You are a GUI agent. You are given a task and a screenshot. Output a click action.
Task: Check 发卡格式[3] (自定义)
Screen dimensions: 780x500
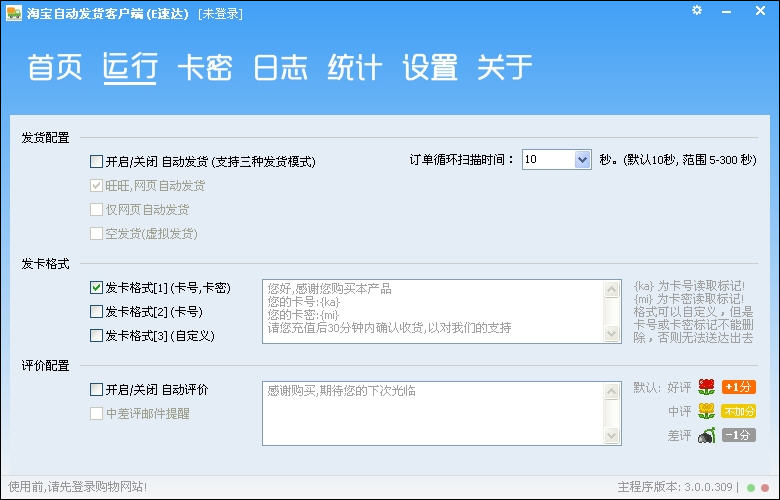[x=96, y=335]
